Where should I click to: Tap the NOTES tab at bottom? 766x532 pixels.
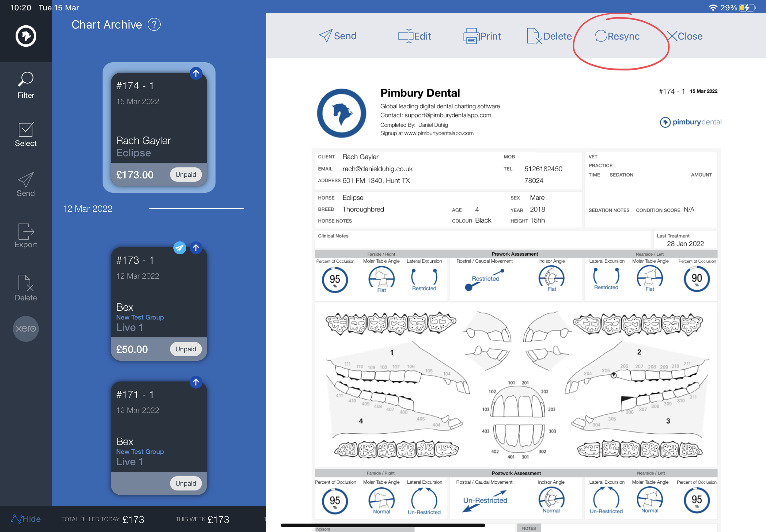[x=528, y=528]
